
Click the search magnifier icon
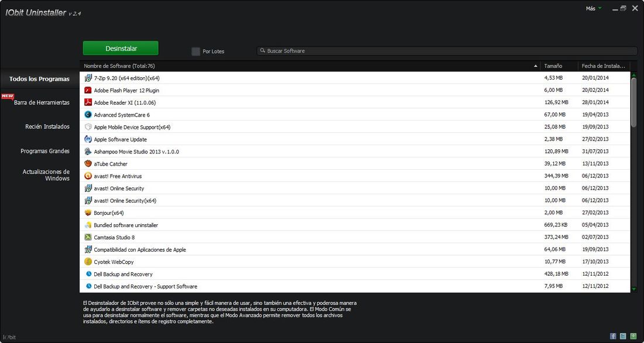262,50
